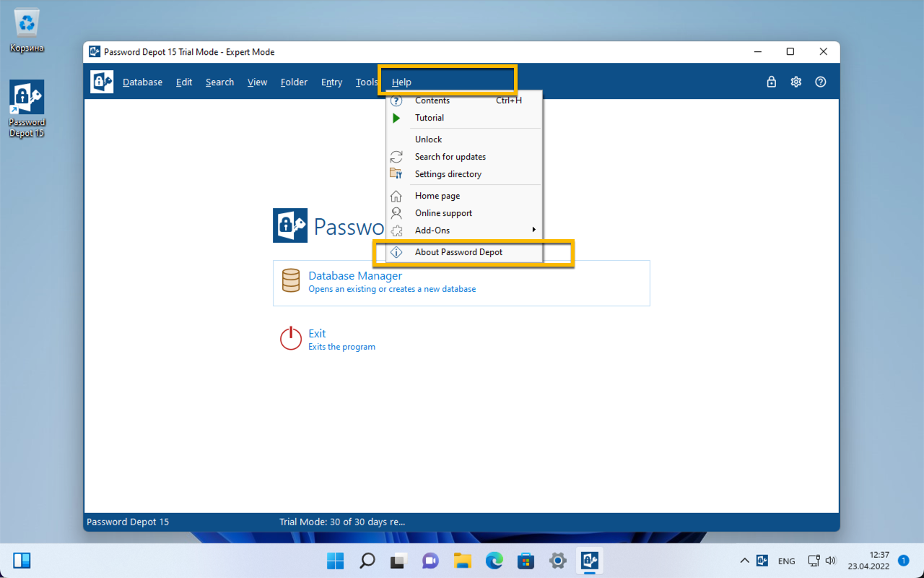Click the Password Depot logo in the menu bar

102,82
